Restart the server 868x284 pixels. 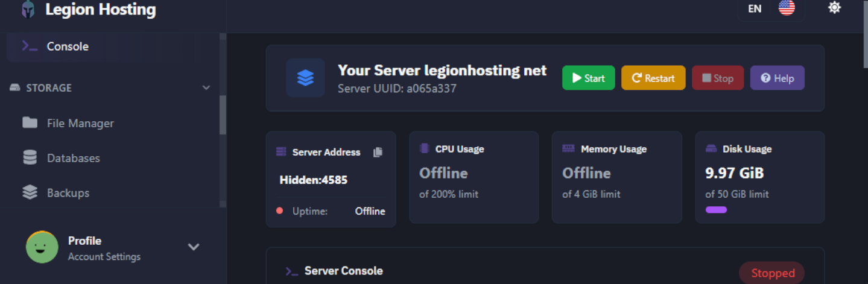pos(653,78)
